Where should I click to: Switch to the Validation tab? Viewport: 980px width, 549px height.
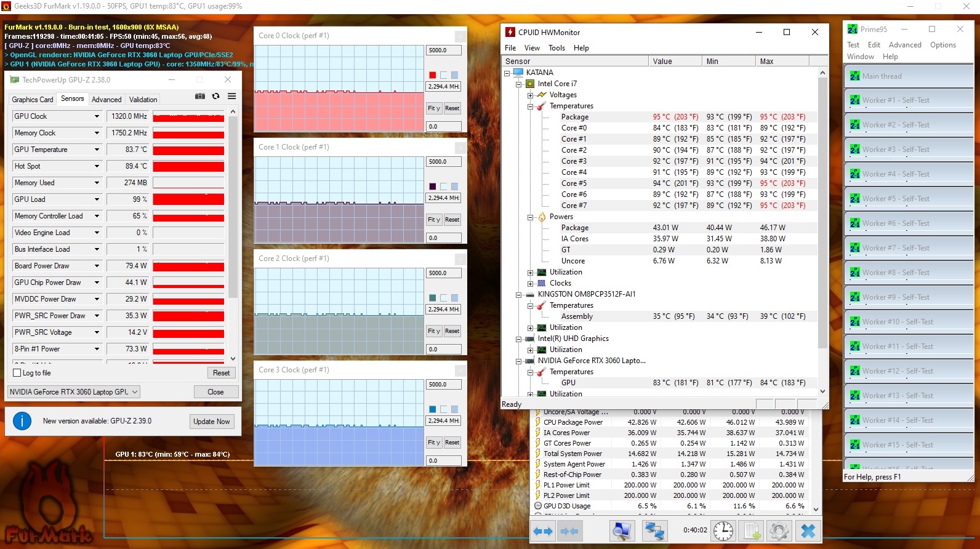(x=143, y=100)
